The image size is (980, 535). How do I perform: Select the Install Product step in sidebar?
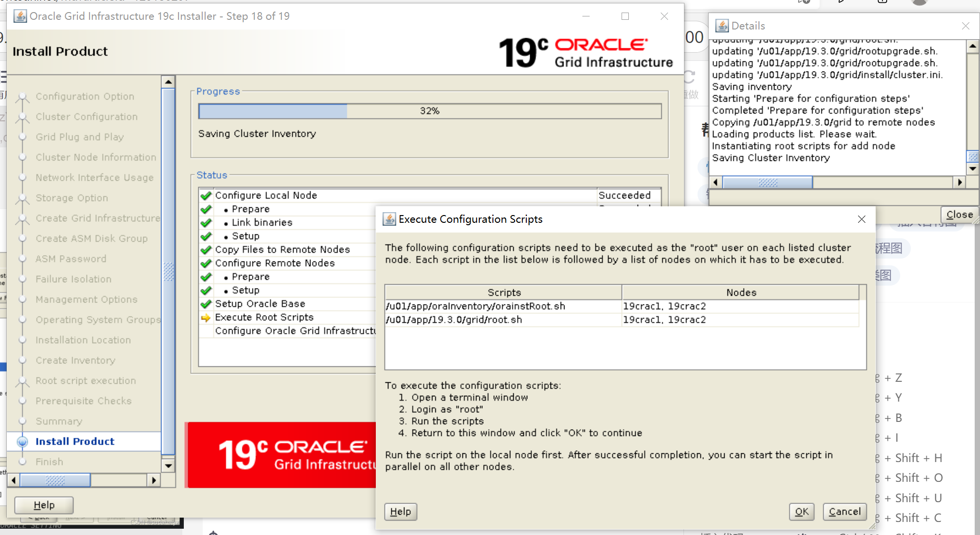[x=74, y=441]
